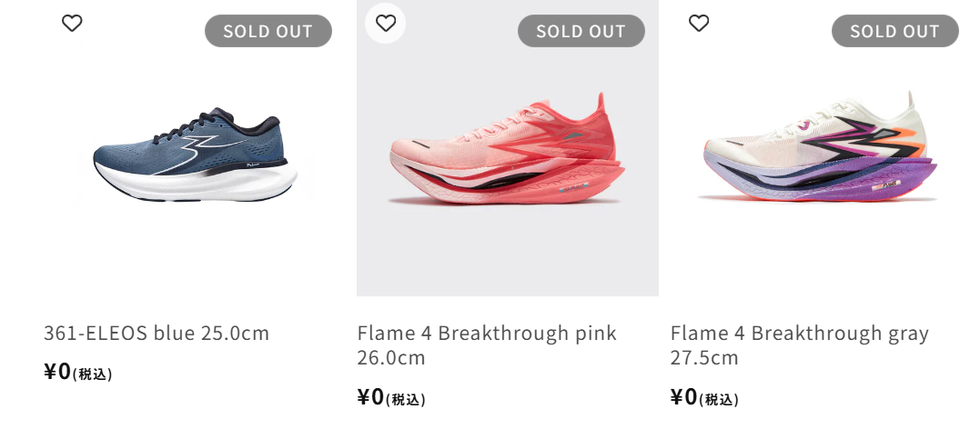Click the ¥0 price under Flame 4 gray
The height and width of the screenshot is (439, 980).
pyautogui.click(x=684, y=397)
